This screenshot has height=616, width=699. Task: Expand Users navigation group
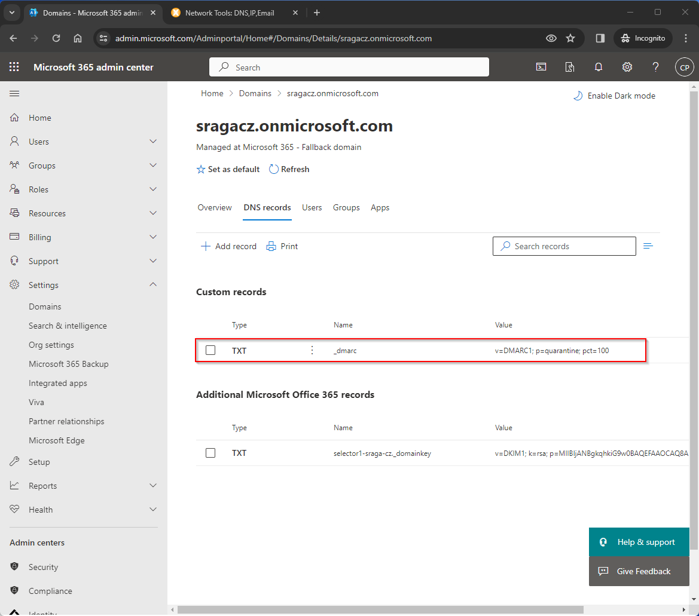point(153,142)
